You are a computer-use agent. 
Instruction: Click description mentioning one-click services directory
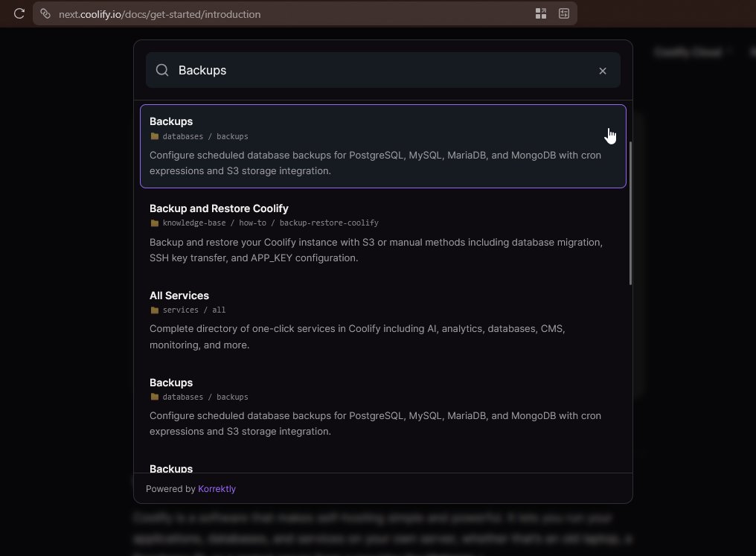tap(357, 336)
